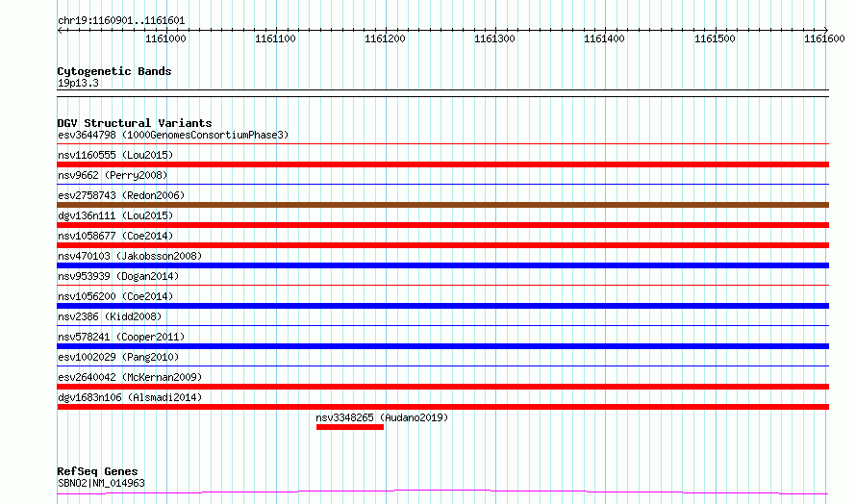The image size is (856, 504).
Task: Click the blue bar under nsv578241
Action: (442, 346)
